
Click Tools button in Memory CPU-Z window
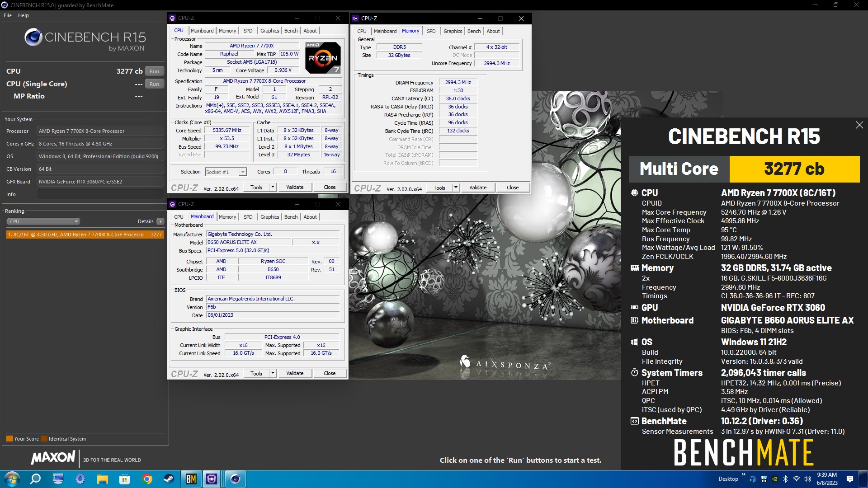point(439,188)
